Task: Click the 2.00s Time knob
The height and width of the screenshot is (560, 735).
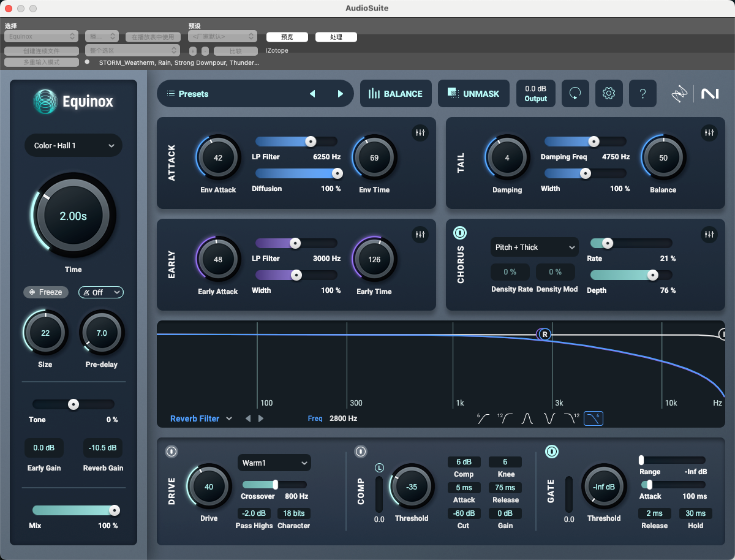Action: (x=73, y=216)
